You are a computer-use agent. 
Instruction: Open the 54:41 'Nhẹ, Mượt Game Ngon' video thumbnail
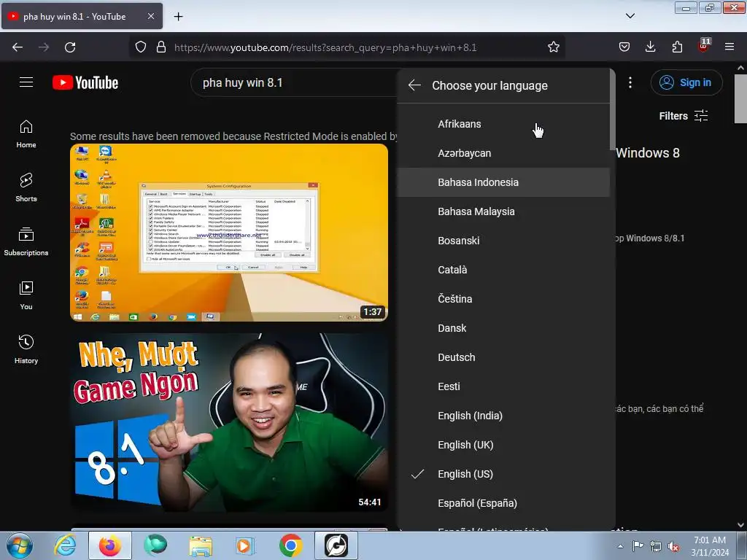229,422
